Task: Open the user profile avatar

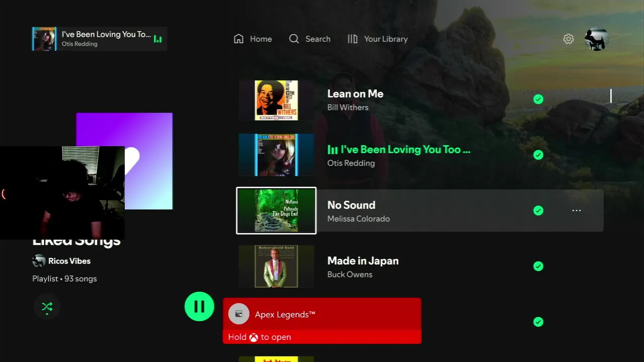Action: coord(597,39)
